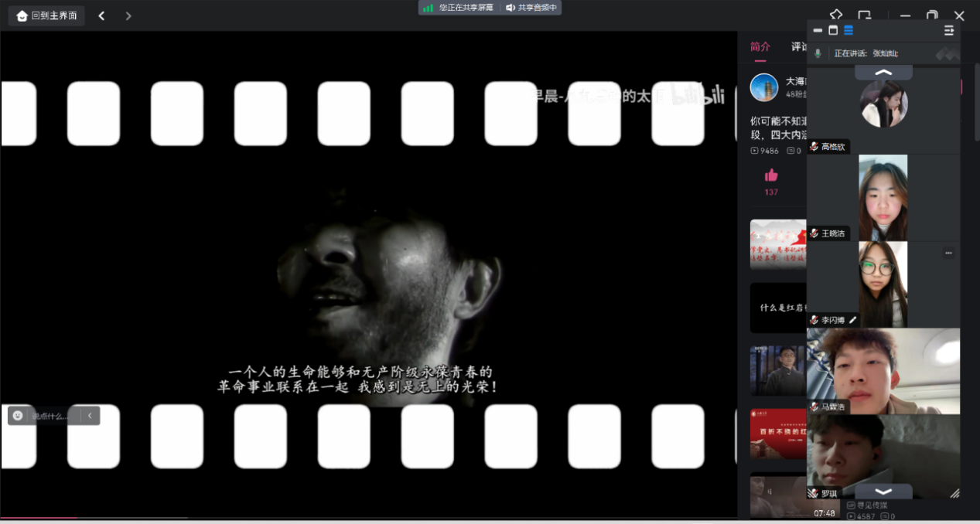Like the video with thumbs-up
The height and width of the screenshot is (524, 980).
pyautogui.click(x=771, y=175)
